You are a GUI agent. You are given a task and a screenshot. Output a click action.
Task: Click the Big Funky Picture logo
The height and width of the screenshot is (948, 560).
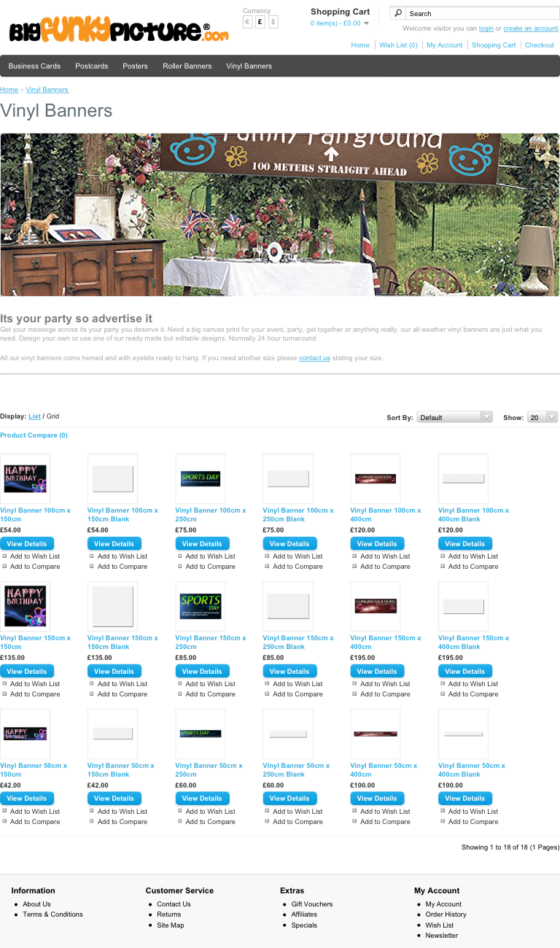click(119, 31)
